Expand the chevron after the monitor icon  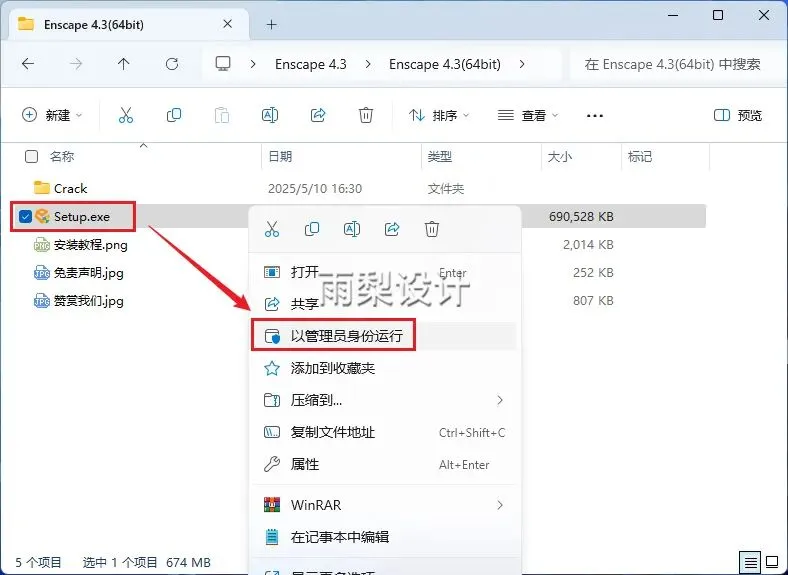coord(253,64)
